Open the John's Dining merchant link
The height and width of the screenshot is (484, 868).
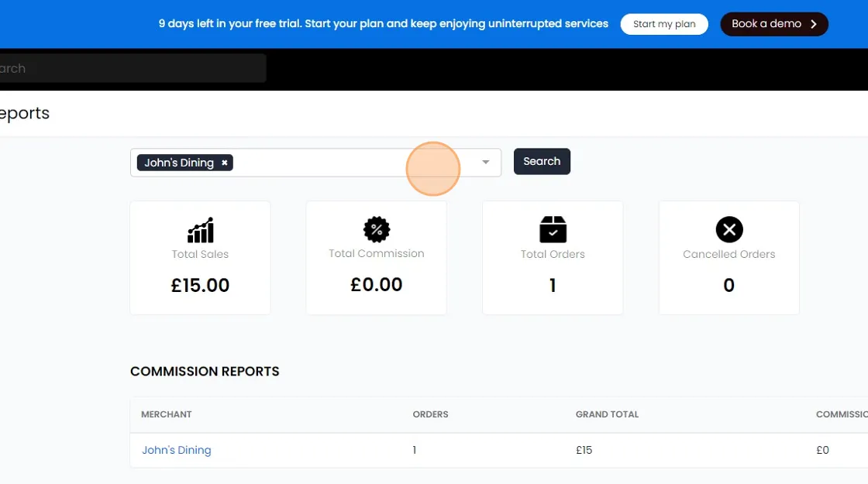coord(177,450)
